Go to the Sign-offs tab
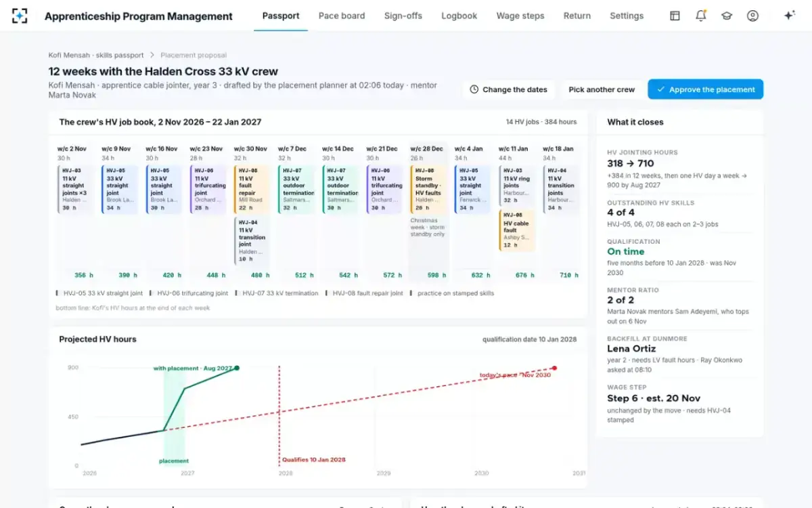The image size is (812, 508). 403,16
